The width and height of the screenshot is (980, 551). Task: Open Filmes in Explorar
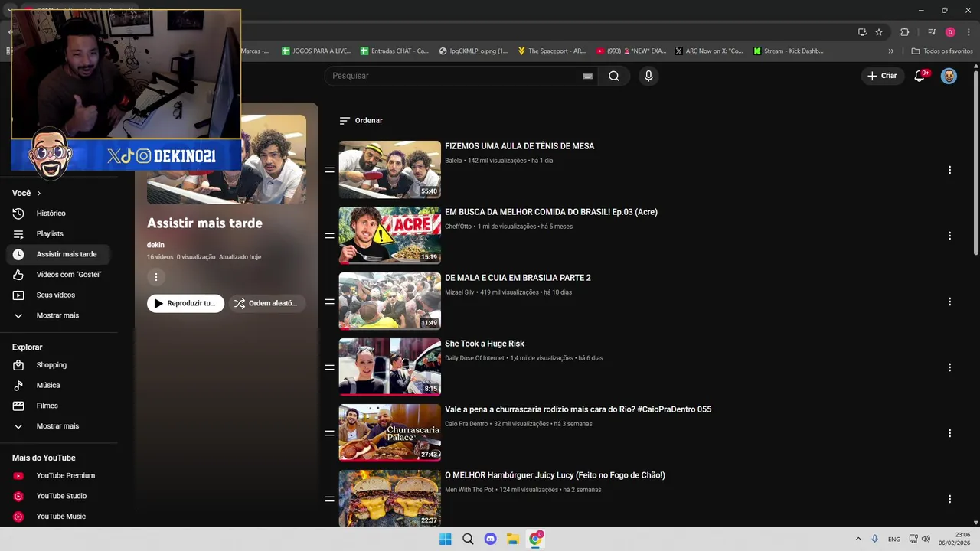[x=57, y=406]
